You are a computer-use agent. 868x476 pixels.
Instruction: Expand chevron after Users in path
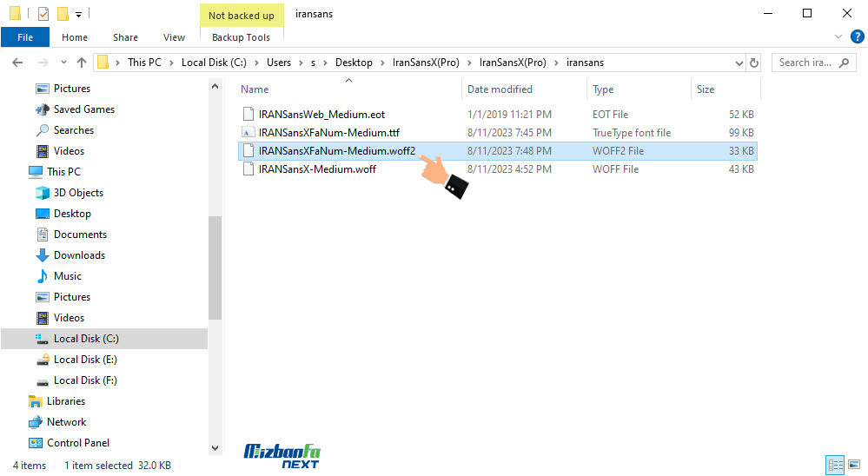pyautogui.click(x=301, y=63)
